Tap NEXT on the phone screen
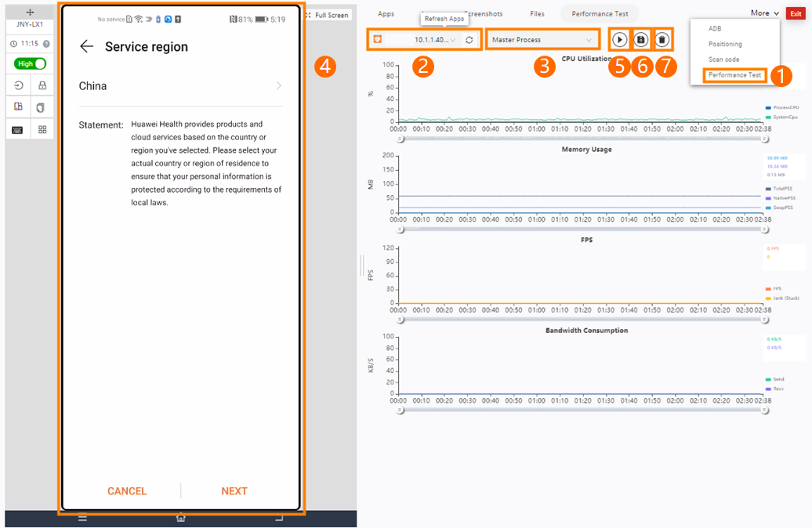Screen dimensions: 812x528 pos(234,490)
